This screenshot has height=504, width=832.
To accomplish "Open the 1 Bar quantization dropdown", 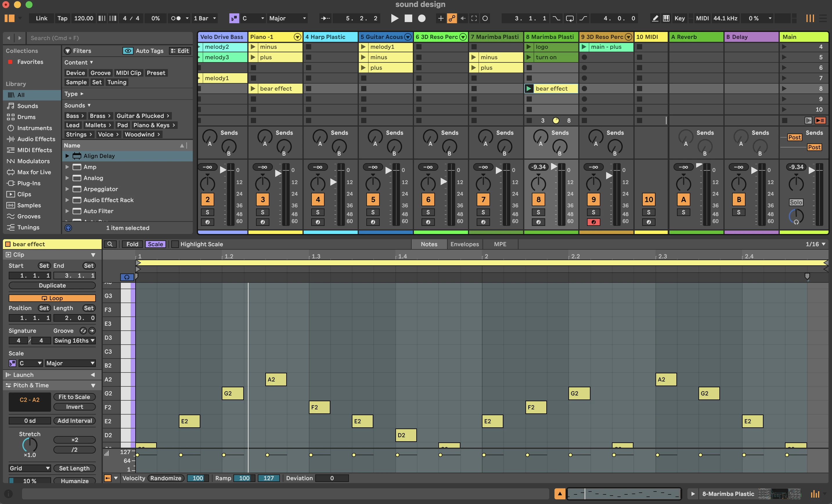I will tap(205, 18).
